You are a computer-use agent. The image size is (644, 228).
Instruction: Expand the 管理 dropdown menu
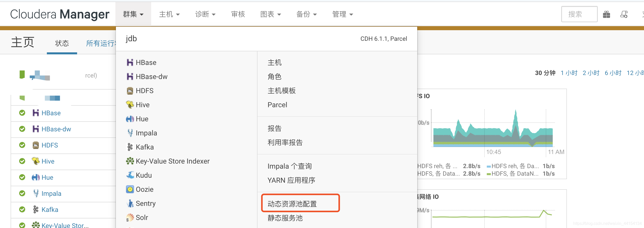[343, 14]
